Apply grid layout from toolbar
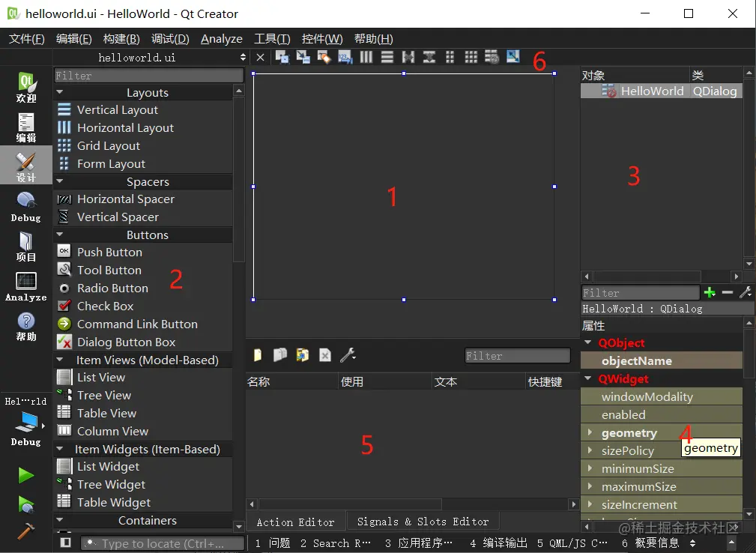 click(x=471, y=57)
